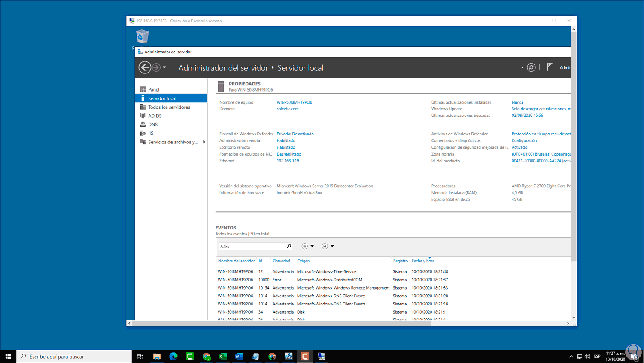This screenshot has width=644, height=363.
Task: Sort events by 'Fecha y hora' column
Action: click(x=423, y=261)
